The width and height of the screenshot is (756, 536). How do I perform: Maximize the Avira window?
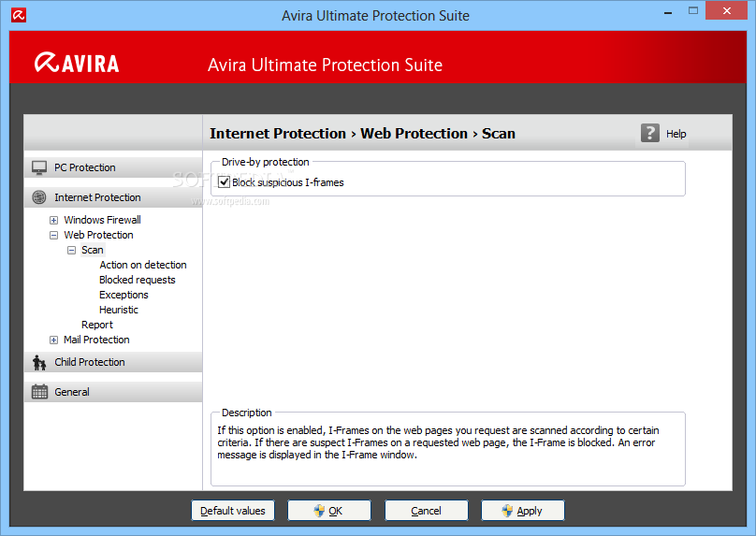tap(692, 10)
